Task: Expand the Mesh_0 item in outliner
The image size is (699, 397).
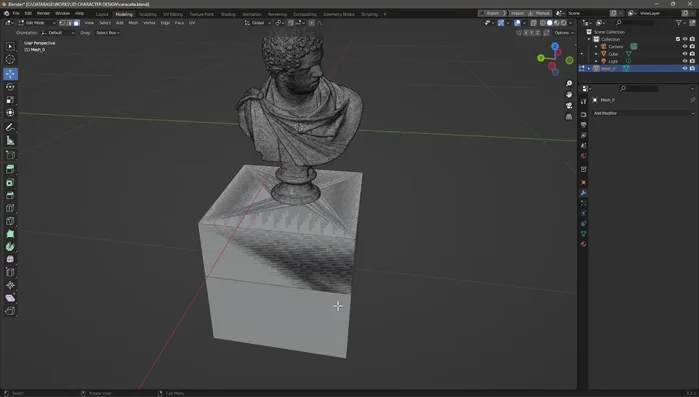Action: (x=589, y=69)
